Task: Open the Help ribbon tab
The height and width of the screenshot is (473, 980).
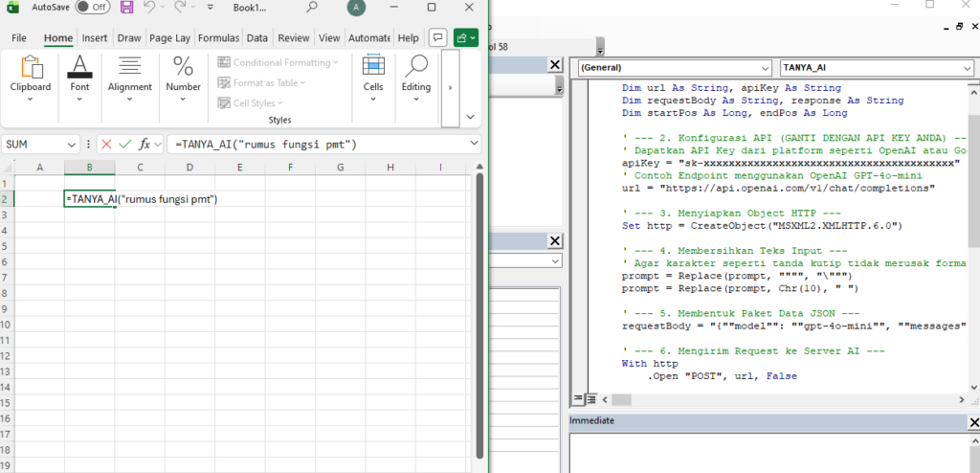Action: point(408,38)
